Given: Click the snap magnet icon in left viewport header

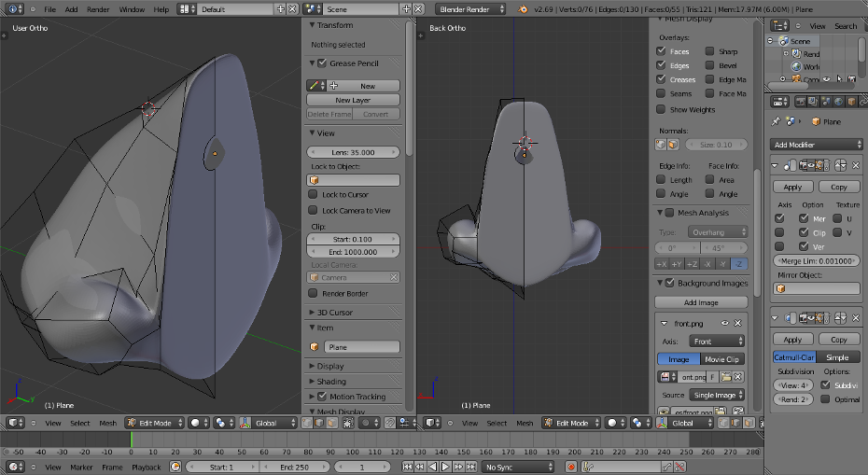Looking at the screenshot, I should click(390, 423).
